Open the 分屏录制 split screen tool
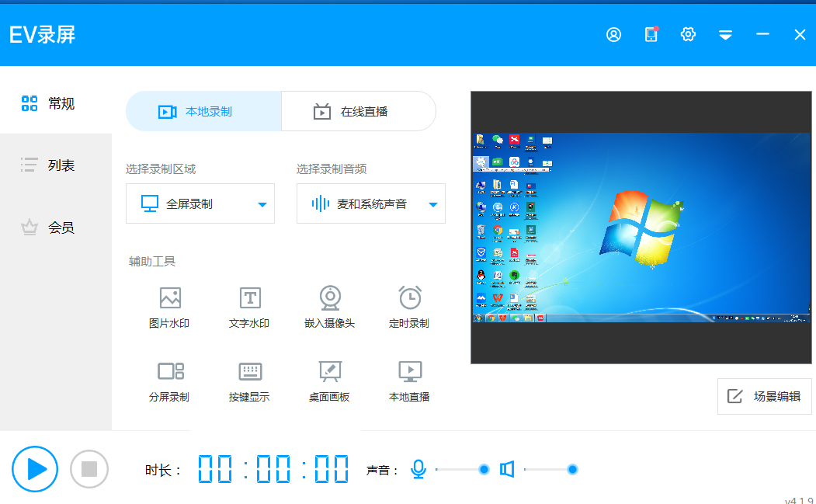The height and width of the screenshot is (504, 816). [170, 381]
